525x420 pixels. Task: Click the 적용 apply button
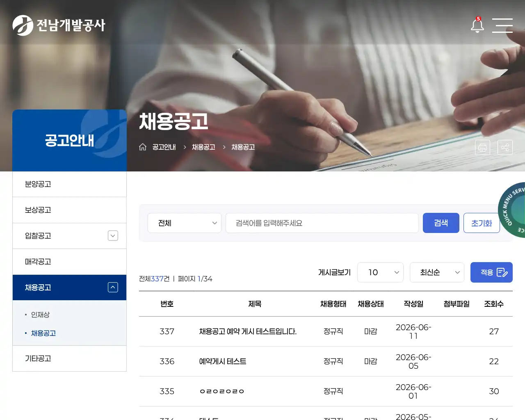click(491, 272)
